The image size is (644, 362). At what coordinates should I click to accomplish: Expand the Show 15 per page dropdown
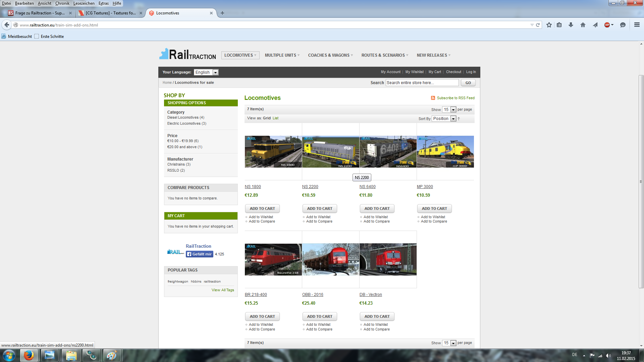tap(449, 110)
